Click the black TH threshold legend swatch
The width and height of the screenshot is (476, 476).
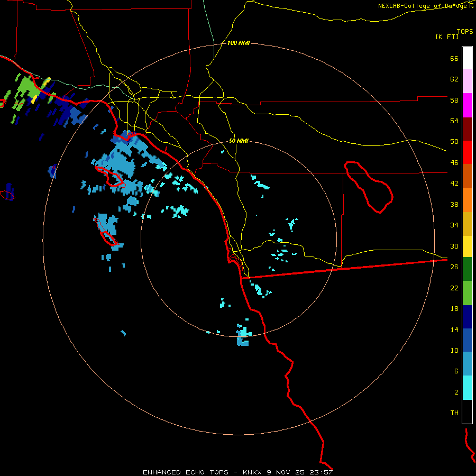click(467, 411)
